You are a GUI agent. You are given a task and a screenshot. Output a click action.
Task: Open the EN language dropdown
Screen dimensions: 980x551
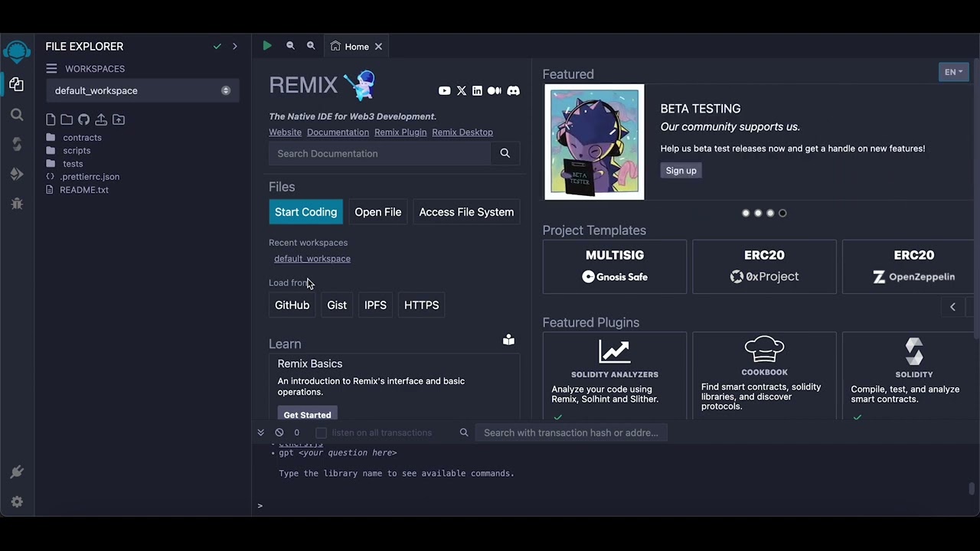click(x=954, y=72)
